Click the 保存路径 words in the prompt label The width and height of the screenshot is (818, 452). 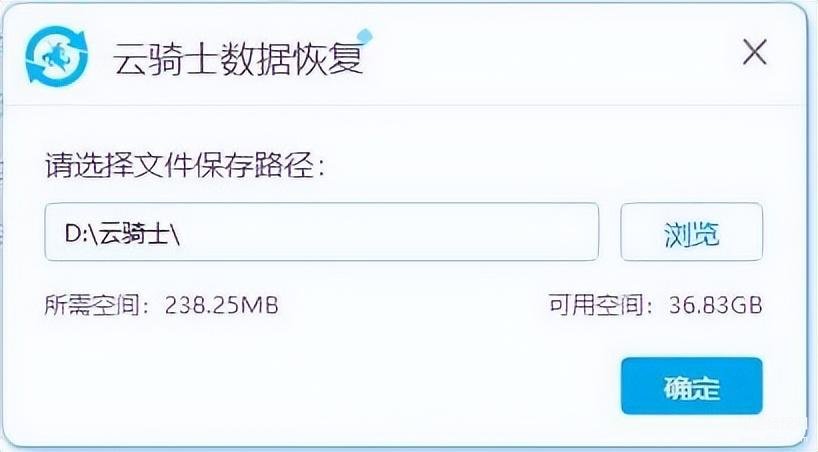coord(256,166)
